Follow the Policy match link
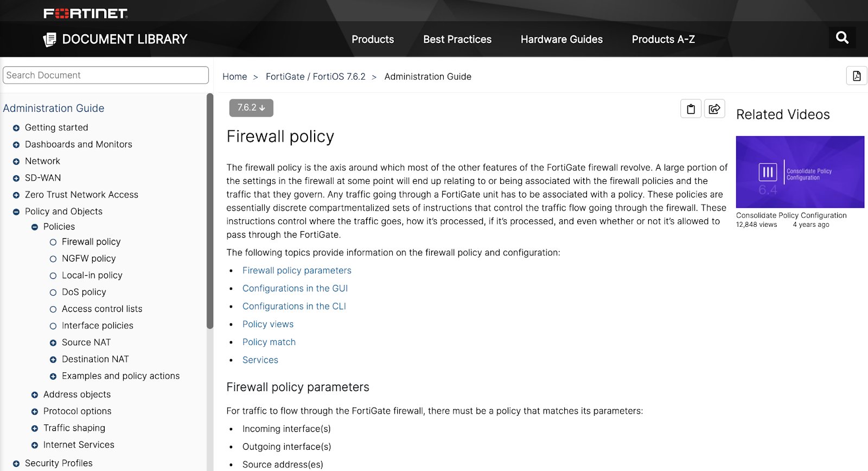Screen dimensions: 868x471 pyautogui.click(x=269, y=342)
